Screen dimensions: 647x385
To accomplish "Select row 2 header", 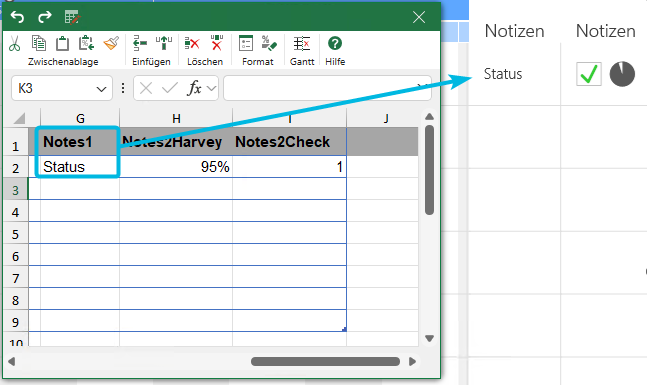I will (16, 168).
